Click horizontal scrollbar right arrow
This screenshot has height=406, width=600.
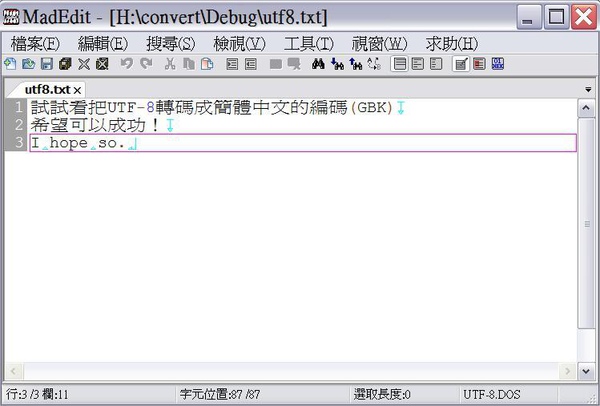(567, 371)
